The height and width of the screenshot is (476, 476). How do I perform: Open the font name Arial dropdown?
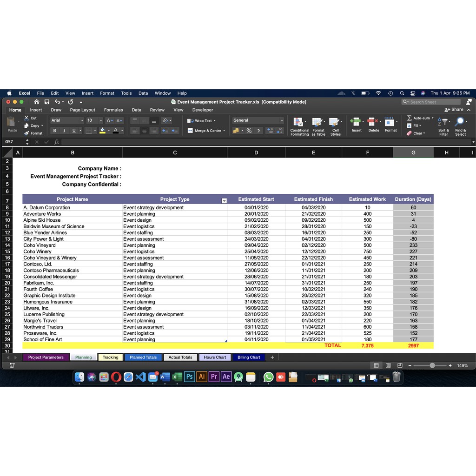(x=82, y=120)
